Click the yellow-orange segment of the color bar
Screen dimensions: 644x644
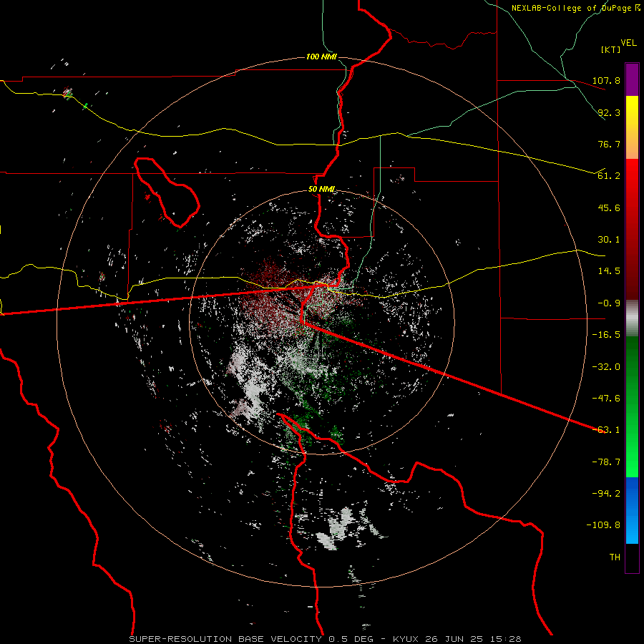coord(632,127)
